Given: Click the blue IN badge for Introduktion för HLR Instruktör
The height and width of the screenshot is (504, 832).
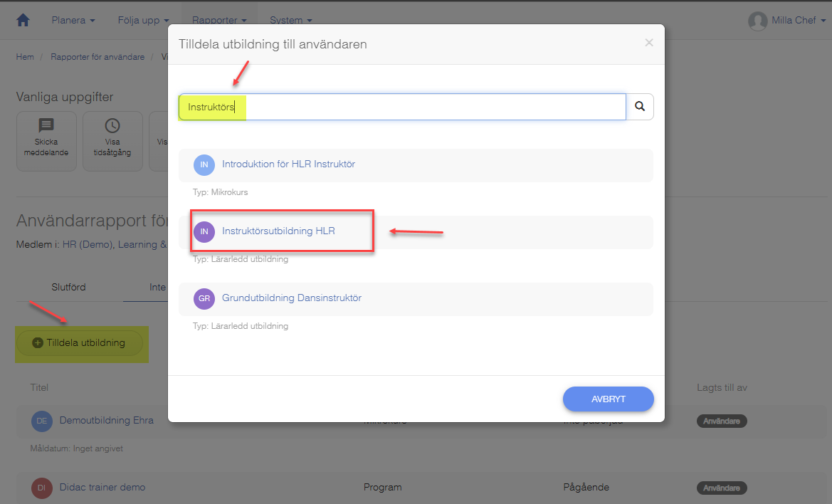Looking at the screenshot, I should point(204,165).
